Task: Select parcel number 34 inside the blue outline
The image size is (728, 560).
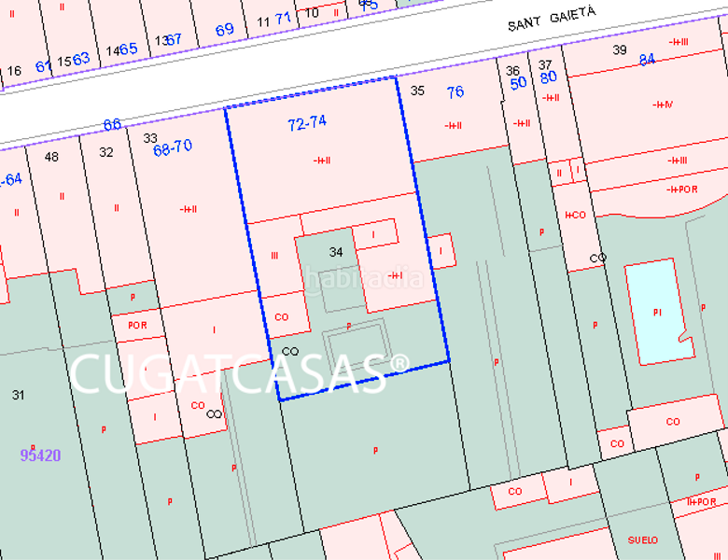Action: pyautogui.click(x=337, y=252)
